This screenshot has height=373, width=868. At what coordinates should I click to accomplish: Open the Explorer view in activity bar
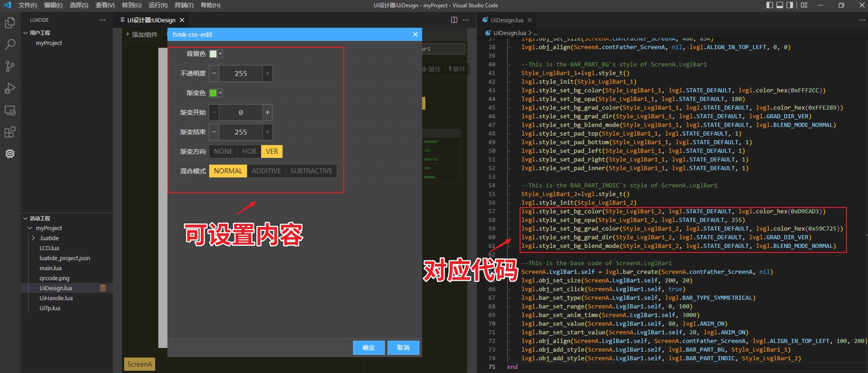(10, 22)
